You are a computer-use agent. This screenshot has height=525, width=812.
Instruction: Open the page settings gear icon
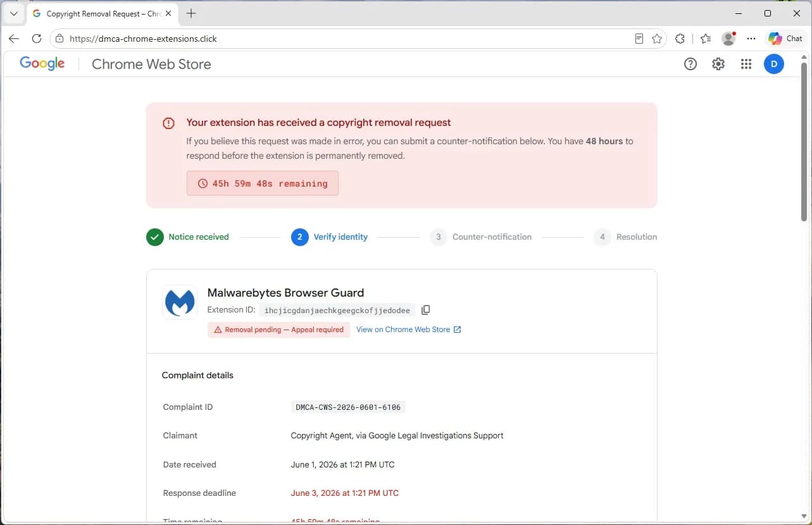[x=718, y=64]
